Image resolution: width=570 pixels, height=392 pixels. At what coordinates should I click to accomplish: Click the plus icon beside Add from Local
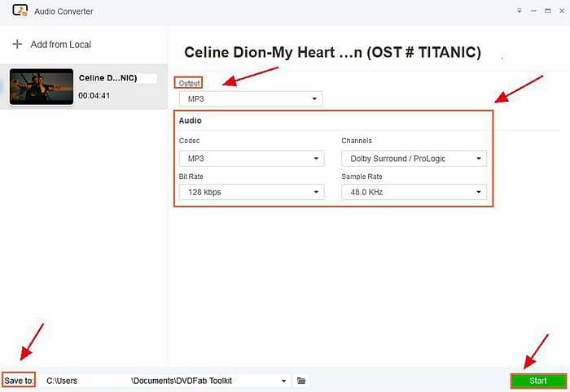[17, 44]
